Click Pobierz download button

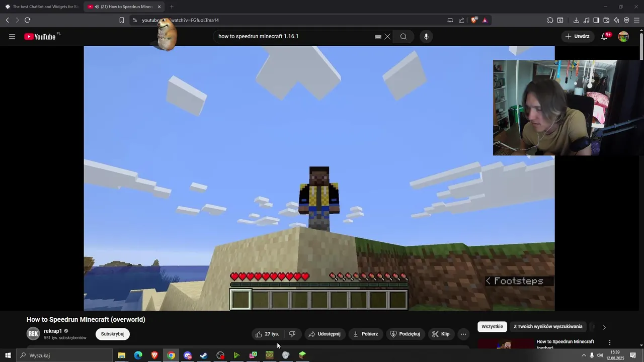click(x=365, y=334)
